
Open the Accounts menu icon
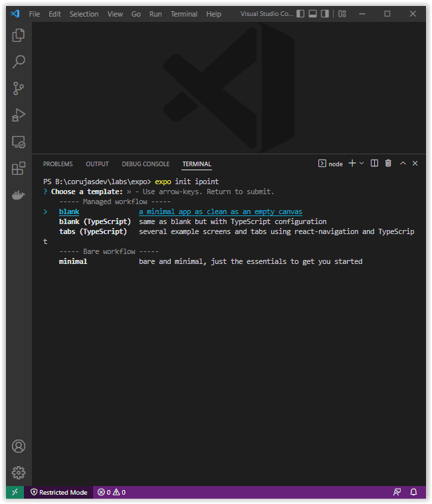coord(19,446)
